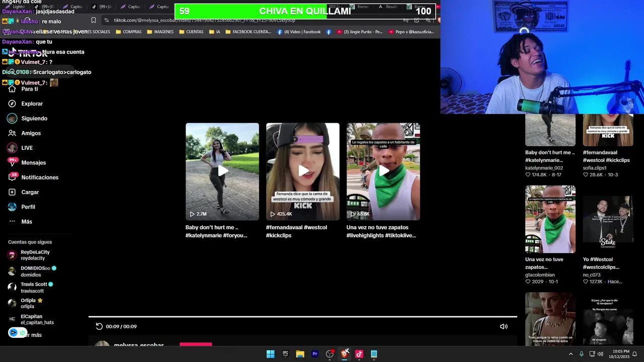
Task: Switch to Brave browser in the taskbar
Action: [345, 354]
